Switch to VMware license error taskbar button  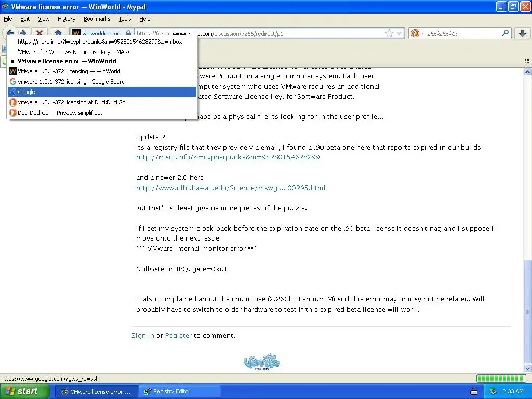point(96,392)
